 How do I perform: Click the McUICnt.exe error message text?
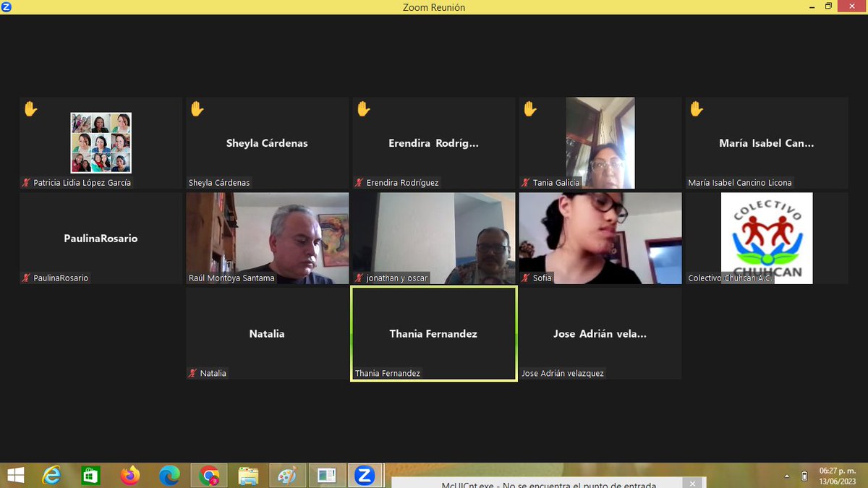pyautogui.click(x=548, y=484)
